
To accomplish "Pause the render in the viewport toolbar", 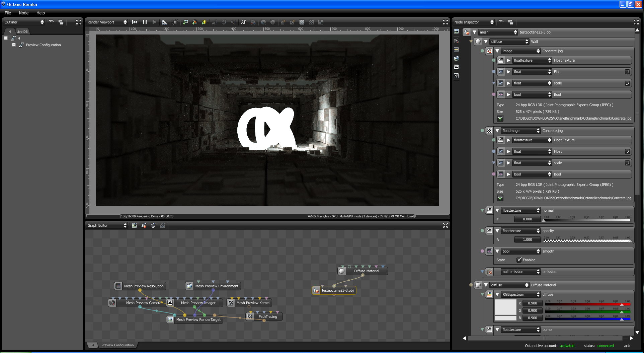I will point(145,22).
